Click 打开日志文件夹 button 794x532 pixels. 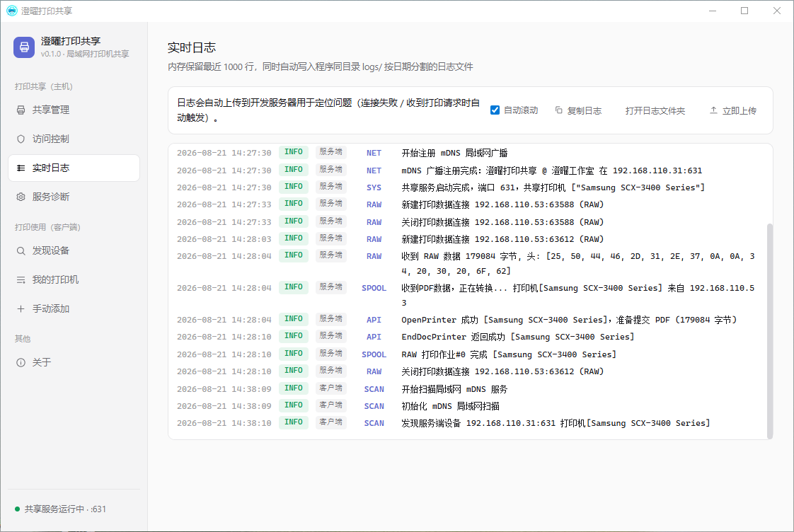[x=655, y=110]
